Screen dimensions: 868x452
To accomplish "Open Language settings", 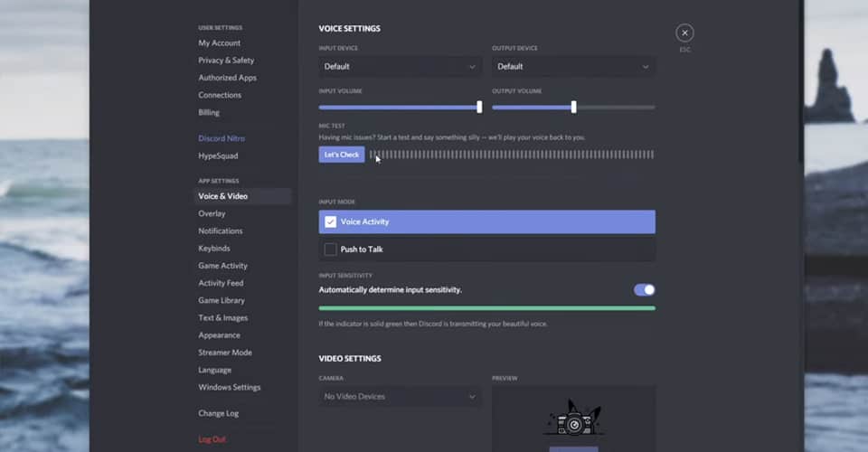I will (215, 370).
